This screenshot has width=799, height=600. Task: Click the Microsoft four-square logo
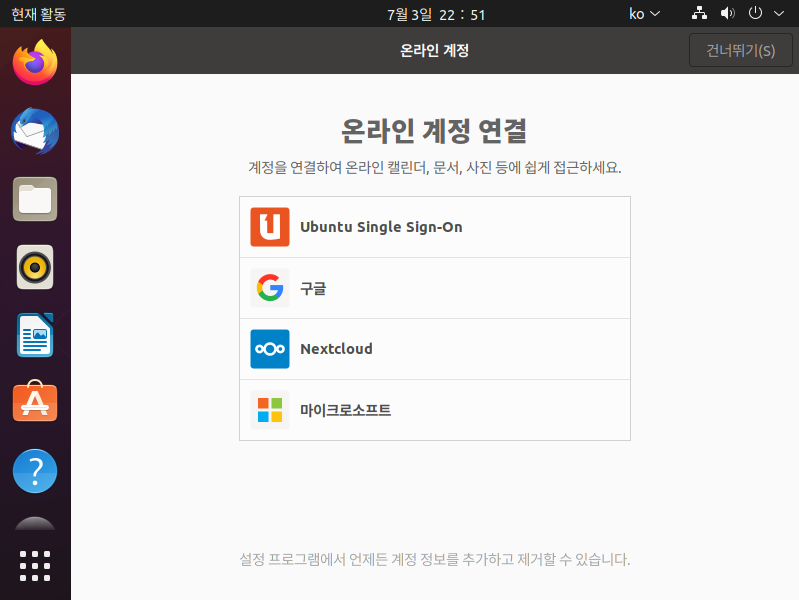pos(270,410)
